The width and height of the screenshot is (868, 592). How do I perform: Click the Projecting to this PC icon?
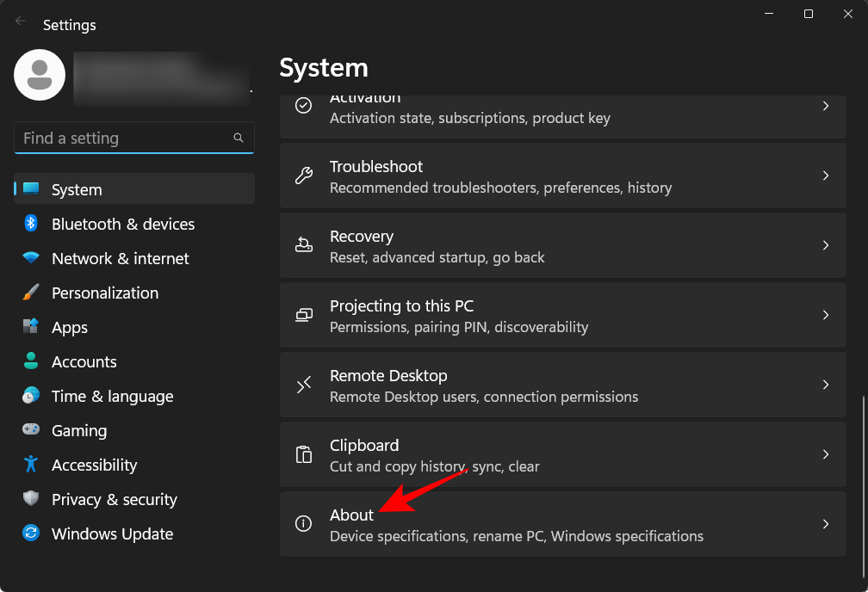coord(303,315)
